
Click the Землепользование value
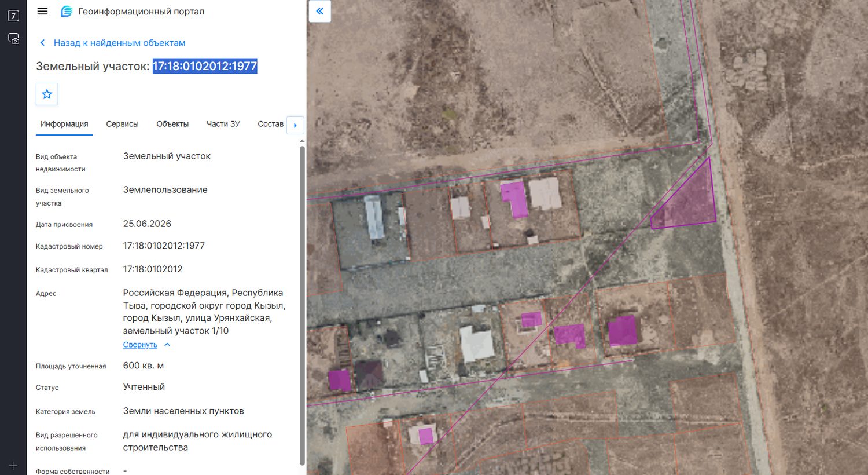point(165,190)
